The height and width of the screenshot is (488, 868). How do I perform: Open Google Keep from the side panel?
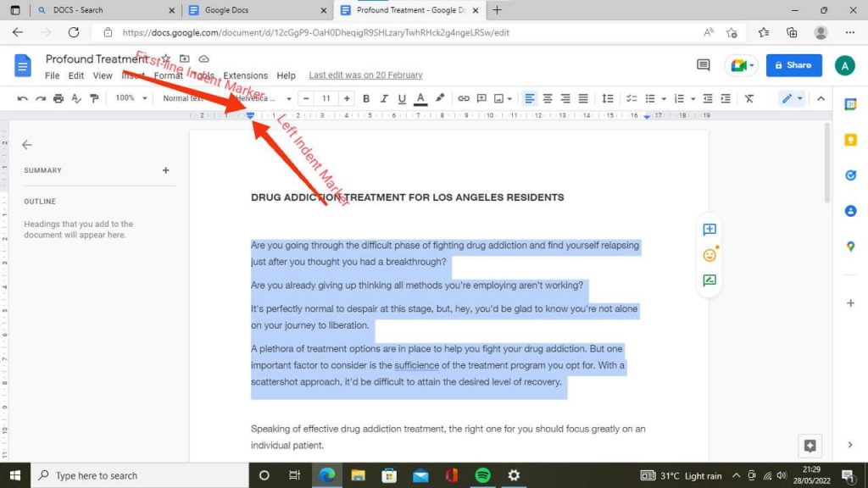tap(851, 139)
